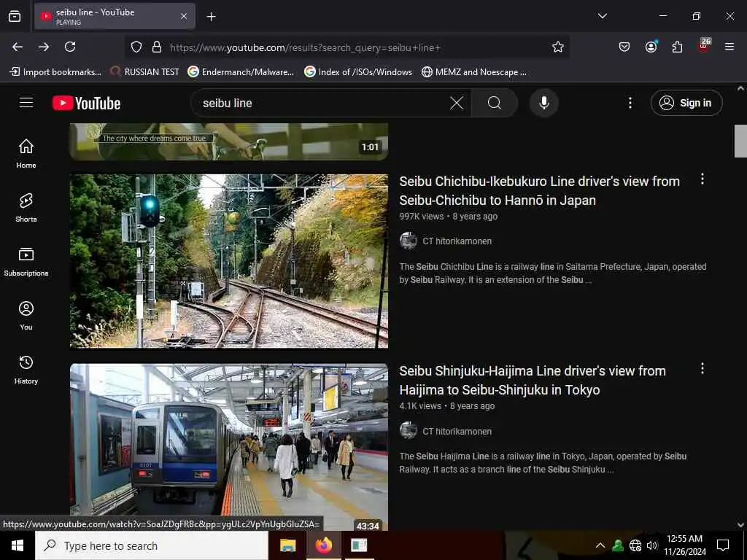Submit search with magnifier button

tap(495, 103)
